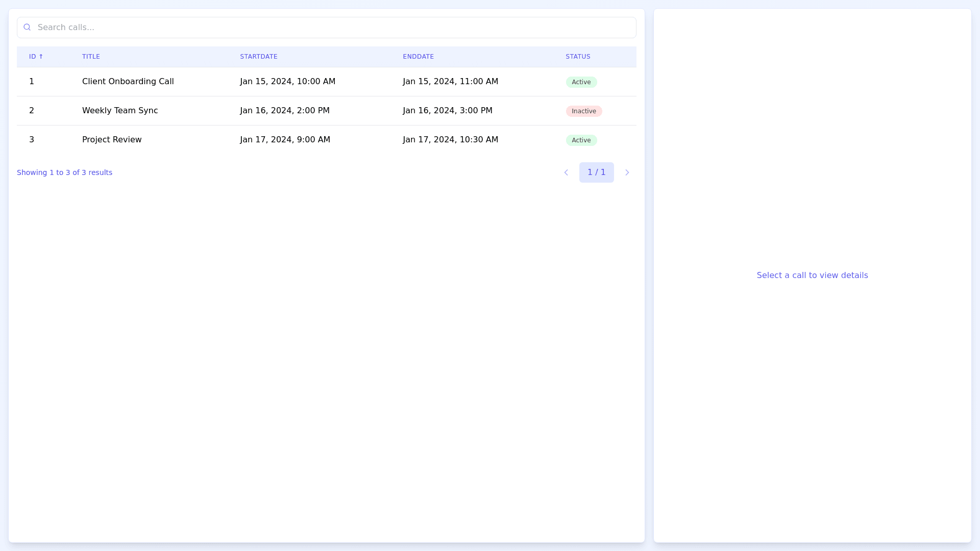Click the Inactive status badge

[583, 111]
